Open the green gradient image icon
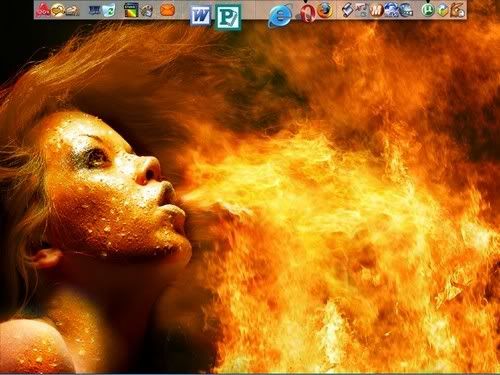500x375 pixels. (131, 10)
